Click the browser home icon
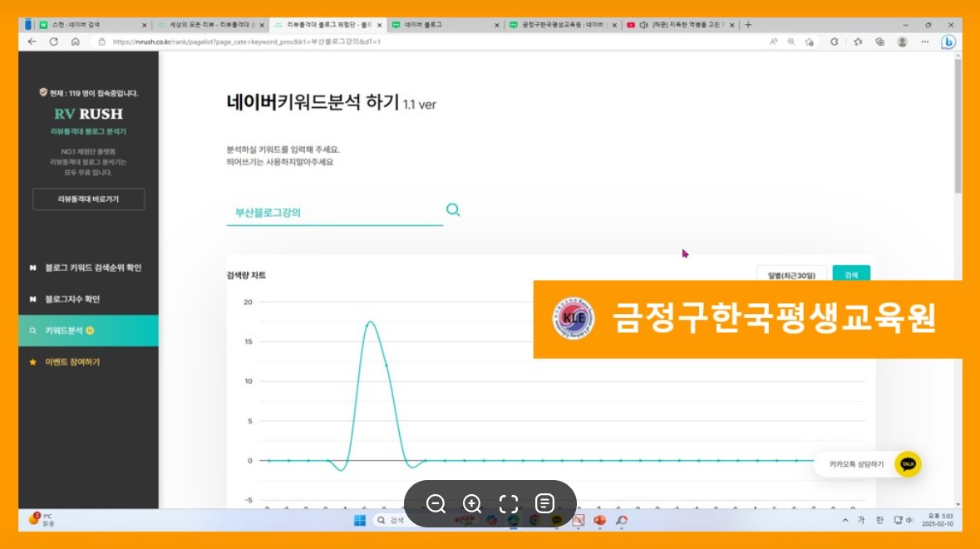 pos(75,42)
